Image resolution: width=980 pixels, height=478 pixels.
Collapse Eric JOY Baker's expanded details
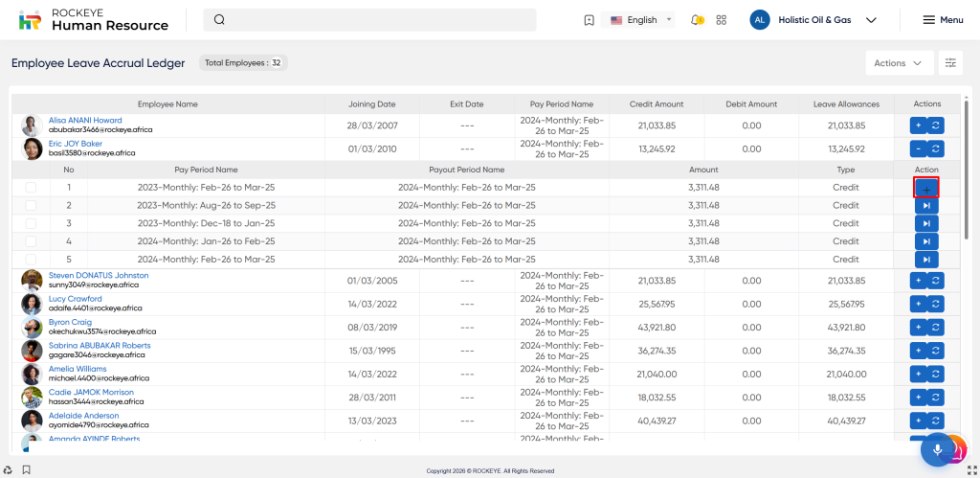[918, 149]
